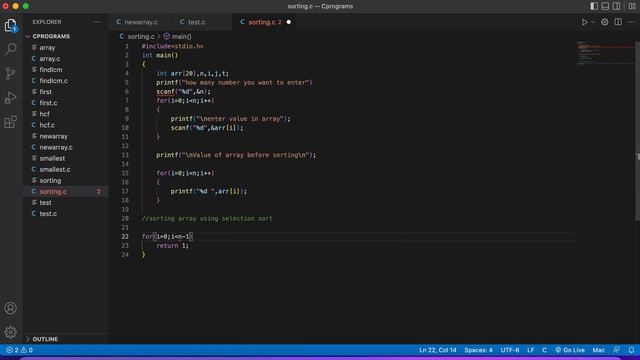Change indentation via Spaces: 4
The image size is (640, 360).
pyautogui.click(x=478, y=350)
